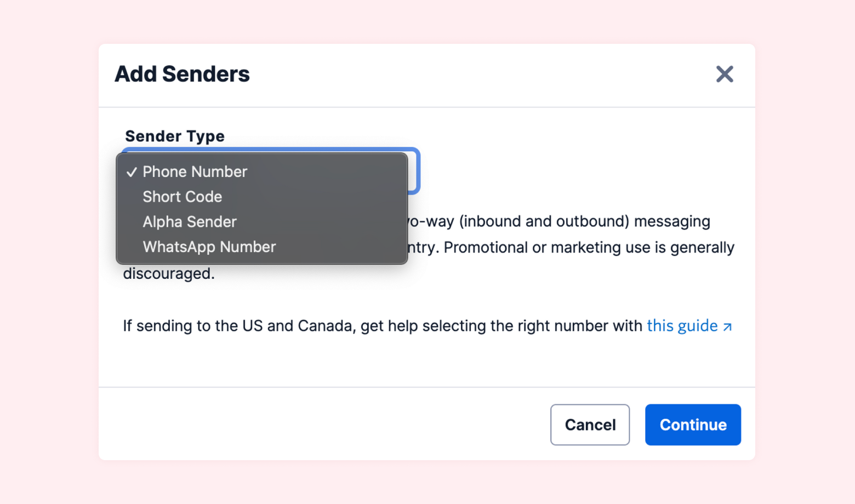Click the blue Continue button
Screen dimensions: 855x504
[x=693, y=425]
